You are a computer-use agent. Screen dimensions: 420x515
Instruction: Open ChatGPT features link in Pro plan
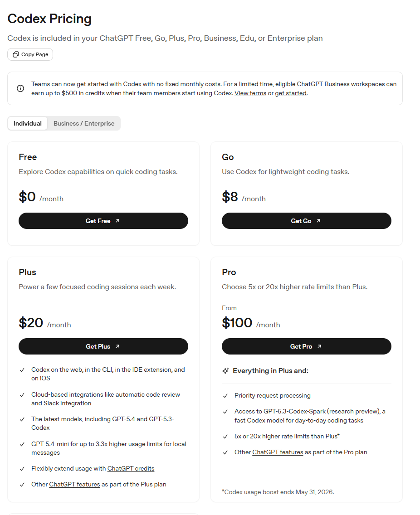278,452
